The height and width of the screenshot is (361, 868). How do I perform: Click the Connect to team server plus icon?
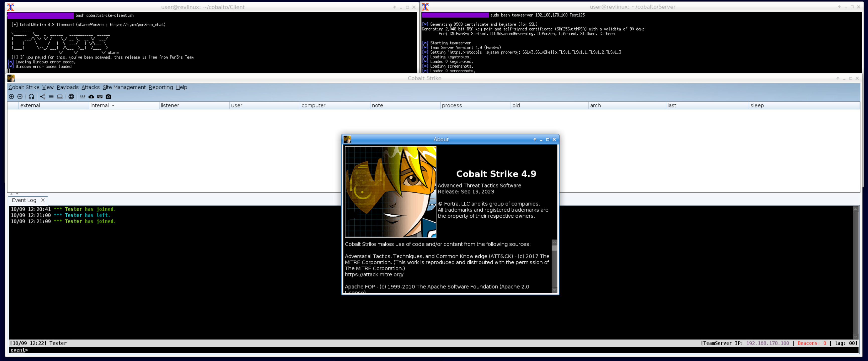pos(11,96)
